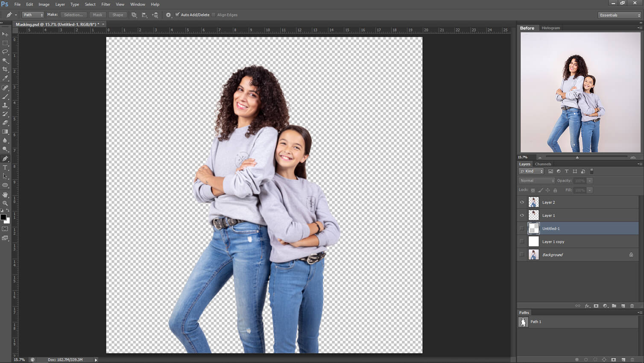Filter layers by type layers
The height and width of the screenshot is (363, 644).
(x=567, y=171)
